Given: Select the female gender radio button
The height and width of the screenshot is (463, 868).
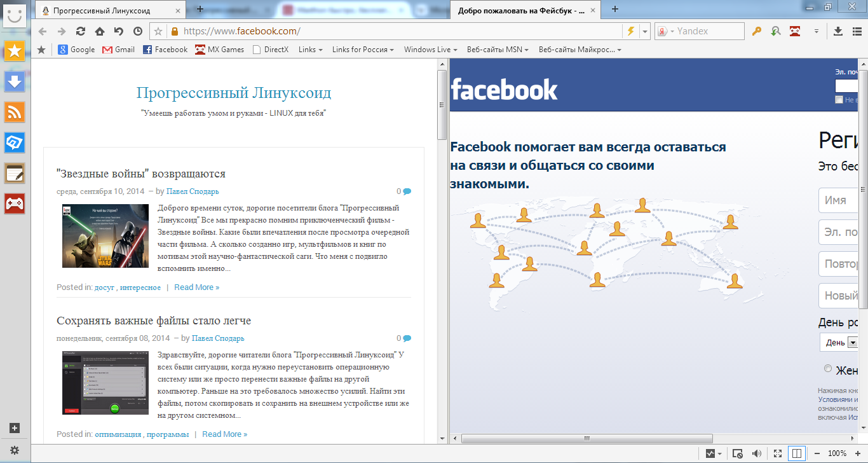Looking at the screenshot, I should click(827, 368).
